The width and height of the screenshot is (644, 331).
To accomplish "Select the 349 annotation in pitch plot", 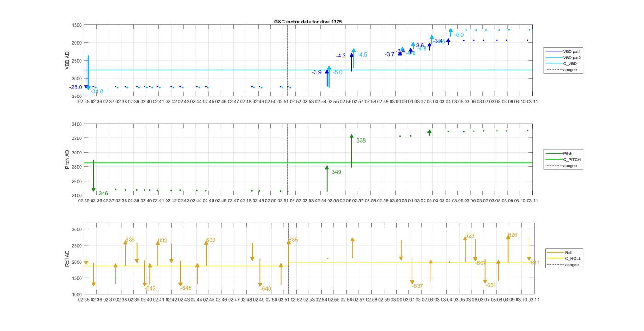I will [x=336, y=172].
